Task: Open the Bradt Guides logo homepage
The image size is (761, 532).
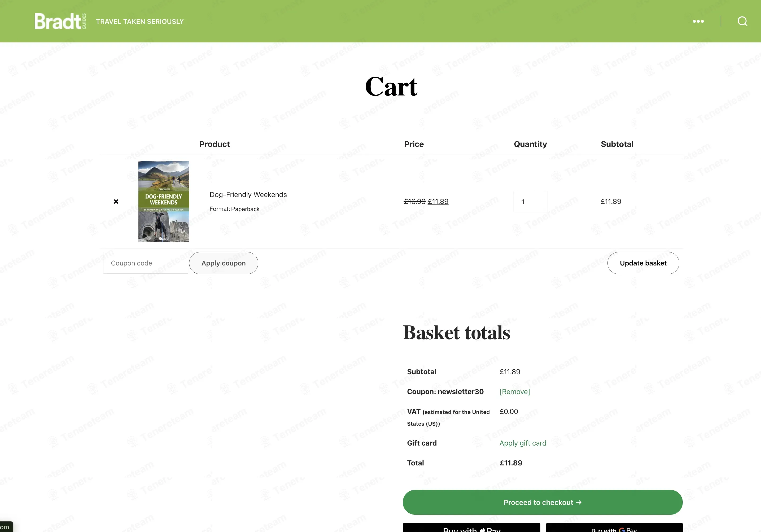Action: point(60,21)
